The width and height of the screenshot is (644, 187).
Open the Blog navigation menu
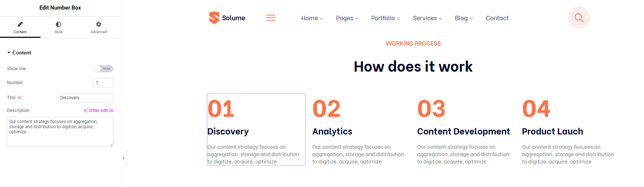[x=464, y=18]
